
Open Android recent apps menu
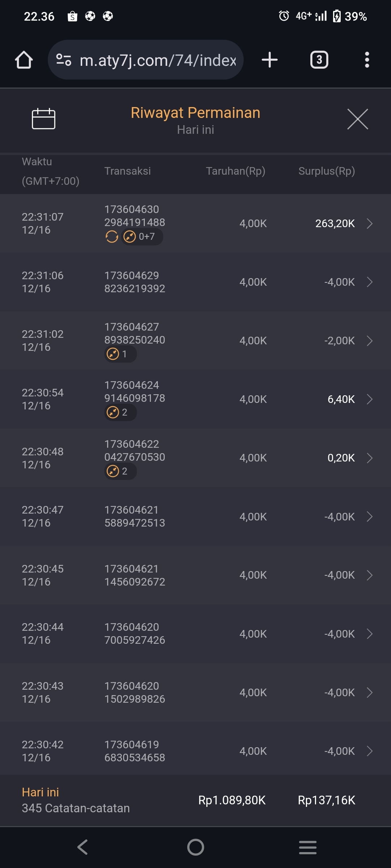click(x=308, y=847)
